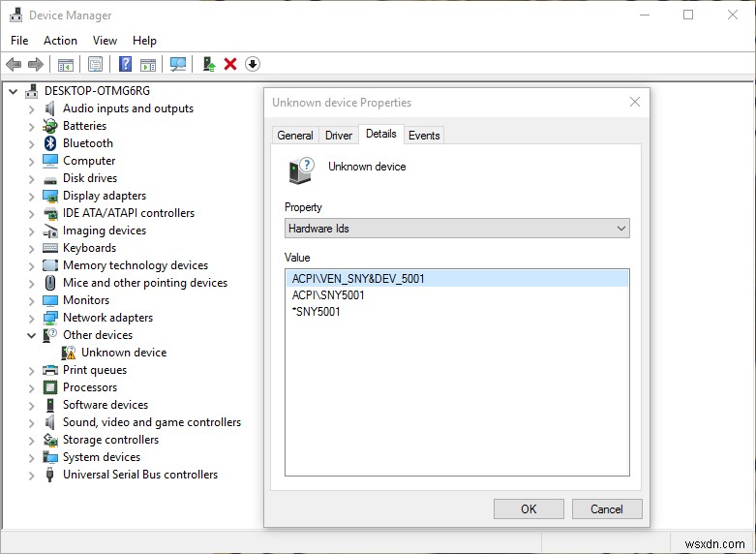Screen dimensions: 756x554
Task: Expand Sound, video and game controllers
Action: pos(32,422)
